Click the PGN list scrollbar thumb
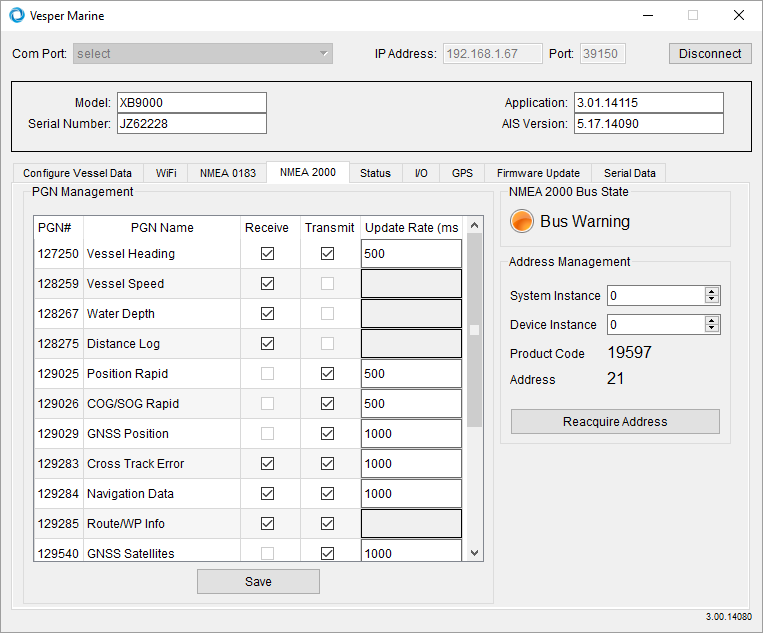763x633 pixels. click(474, 330)
